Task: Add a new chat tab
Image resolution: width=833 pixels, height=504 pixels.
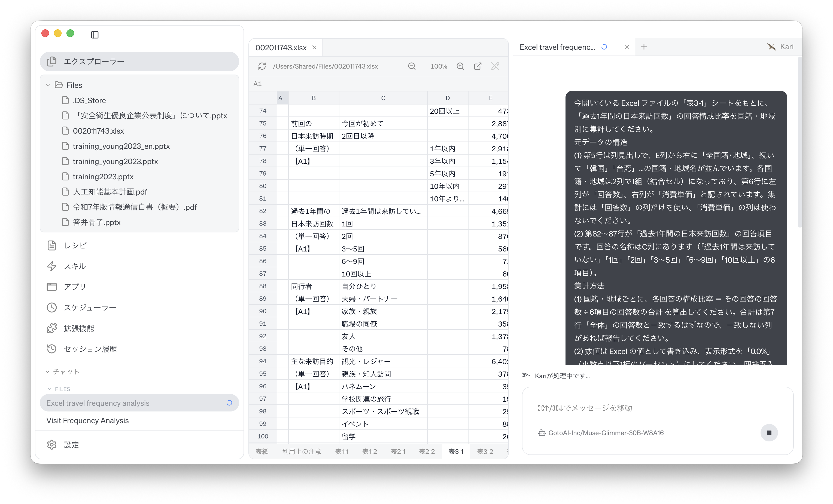Action: click(x=644, y=47)
